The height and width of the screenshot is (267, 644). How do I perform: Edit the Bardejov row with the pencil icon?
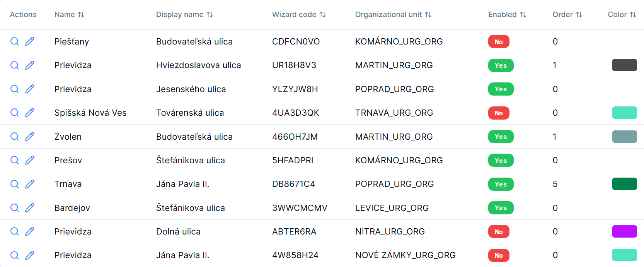point(30,208)
